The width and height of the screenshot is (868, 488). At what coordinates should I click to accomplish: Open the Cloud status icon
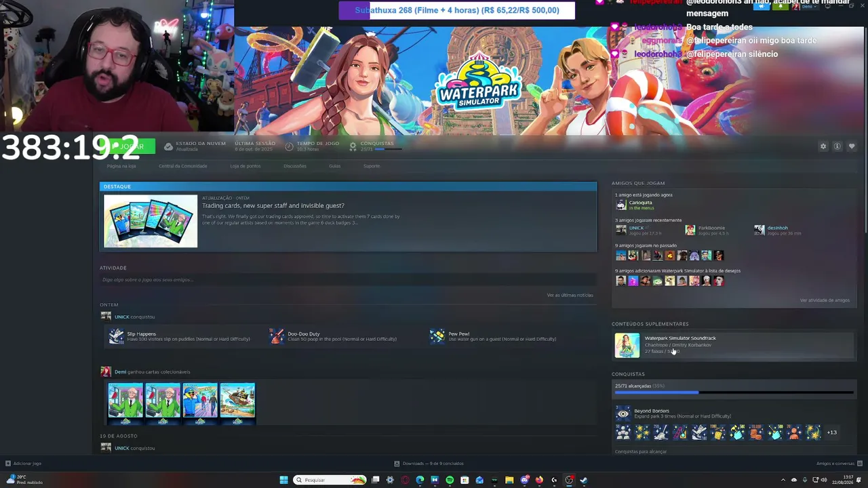tap(168, 146)
